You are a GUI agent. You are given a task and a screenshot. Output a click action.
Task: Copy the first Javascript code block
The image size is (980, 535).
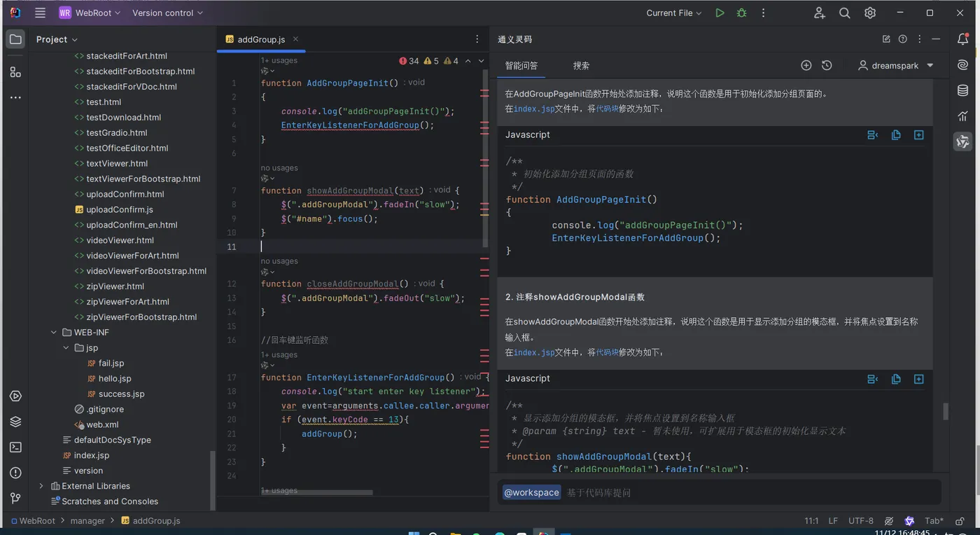coord(896,134)
